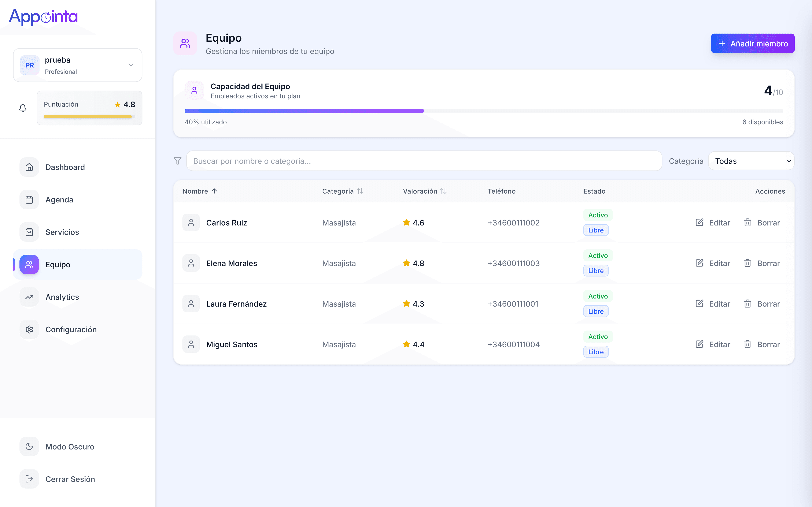This screenshot has height=507, width=812.
Task: Focus the Buscar por nombre search field
Action: (x=424, y=161)
